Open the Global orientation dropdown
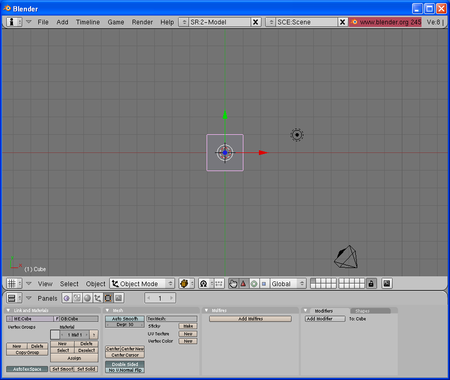The height and width of the screenshot is (380, 450). 288,284
